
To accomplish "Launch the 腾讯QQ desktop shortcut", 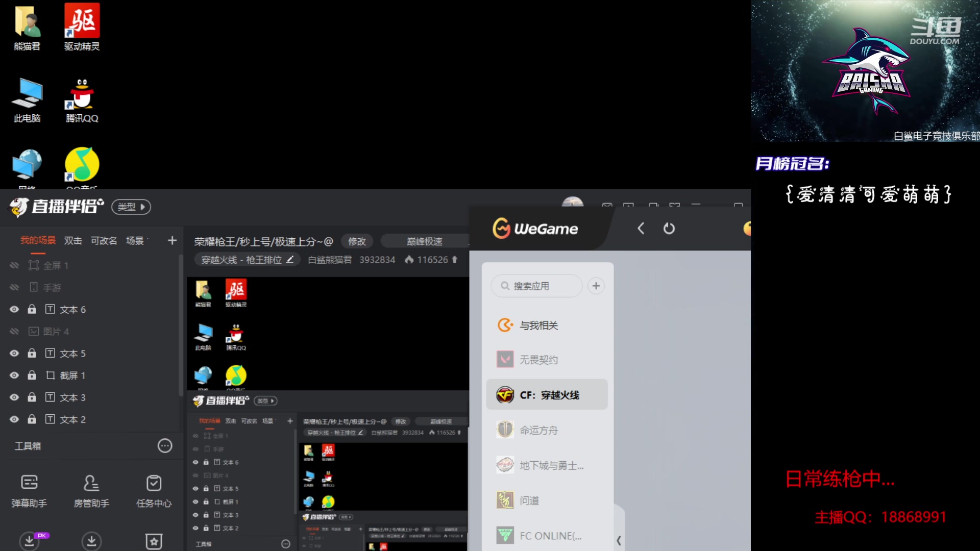I will pos(82,100).
